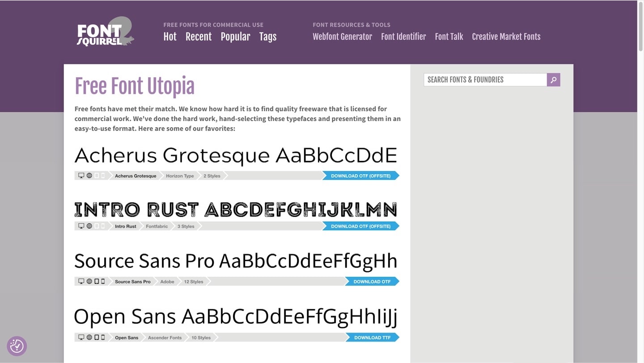644x363 pixels.
Task: Open the Horizon Type foundry link
Action: tap(180, 176)
